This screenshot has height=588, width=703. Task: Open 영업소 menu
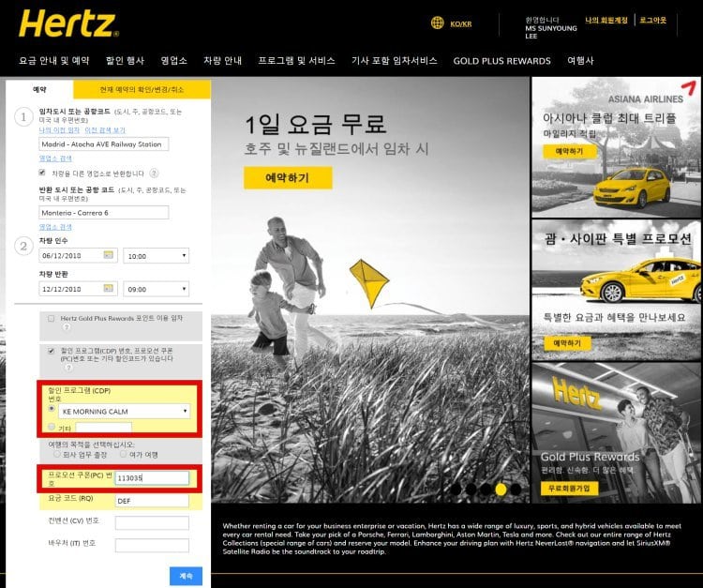tap(174, 61)
